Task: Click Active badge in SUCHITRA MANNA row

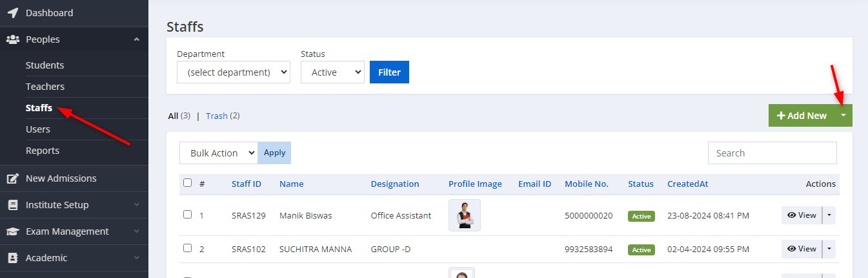Action: pyautogui.click(x=641, y=250)
